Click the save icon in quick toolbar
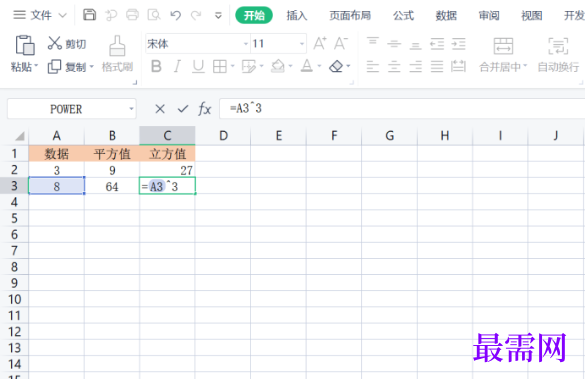This screenshot has width=585, height=379. pos(89,15)
